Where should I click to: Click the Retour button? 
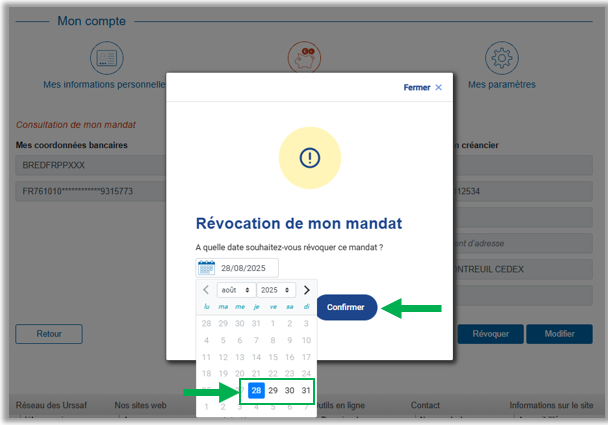(49, 334)
